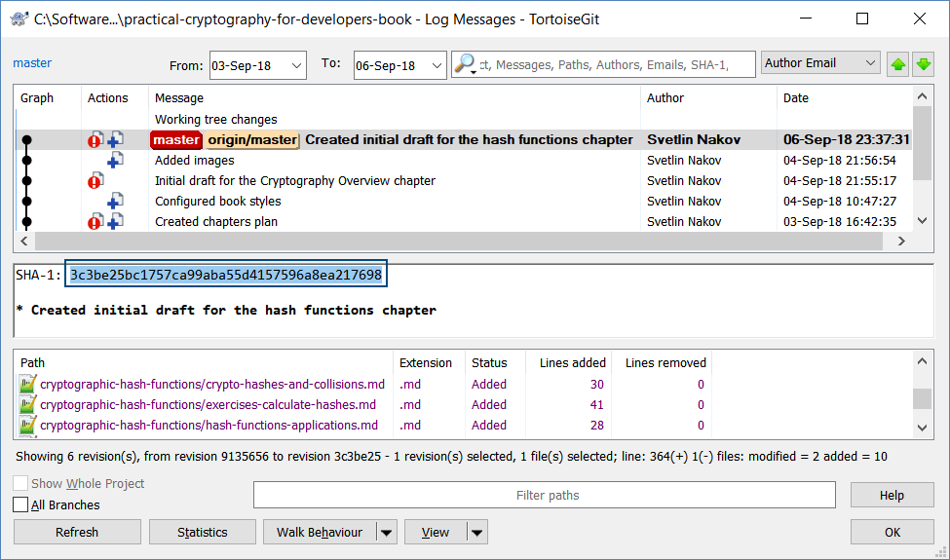Click the added-files plus icon on Added images row

[x=115, y=160]
